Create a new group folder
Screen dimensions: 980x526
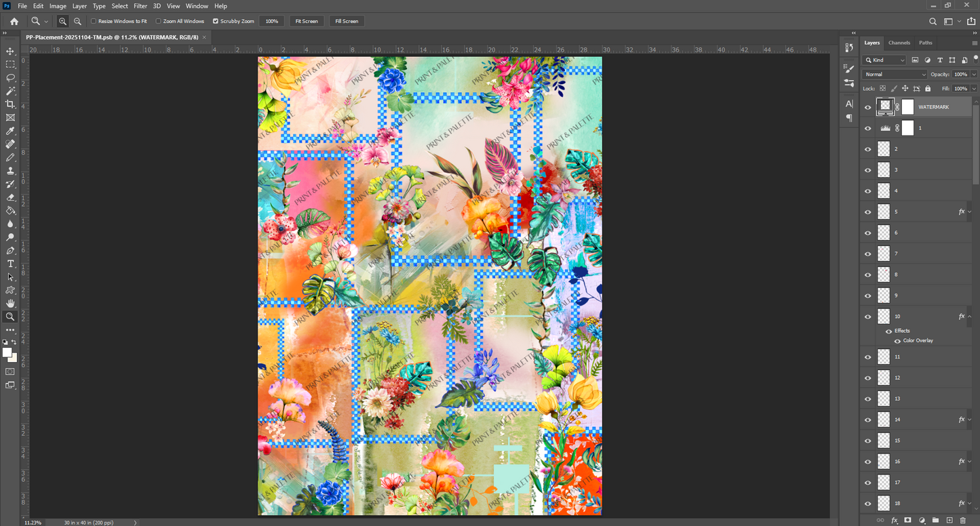935,520
